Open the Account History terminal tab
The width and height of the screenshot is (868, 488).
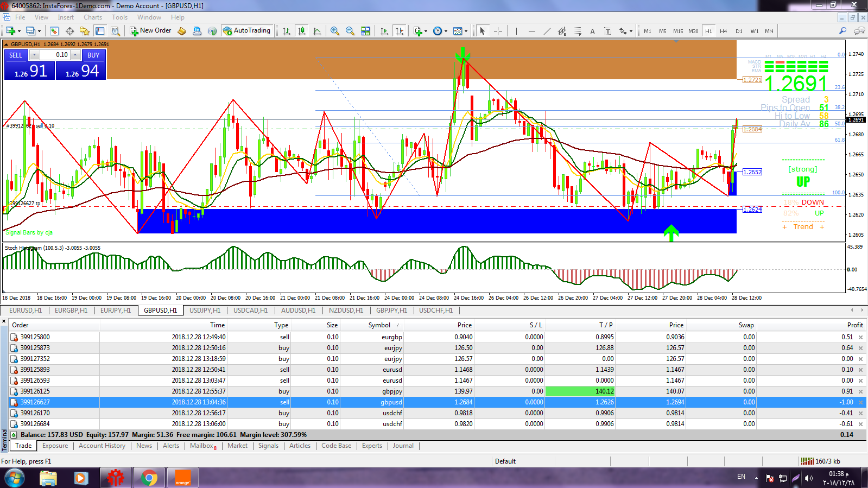[102, 446]
